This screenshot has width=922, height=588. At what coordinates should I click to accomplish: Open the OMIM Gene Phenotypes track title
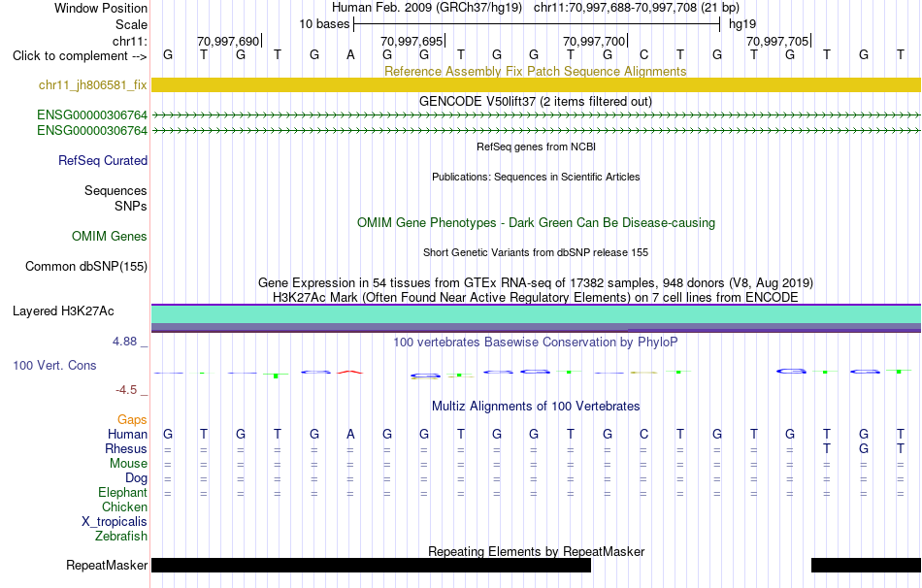536,223
